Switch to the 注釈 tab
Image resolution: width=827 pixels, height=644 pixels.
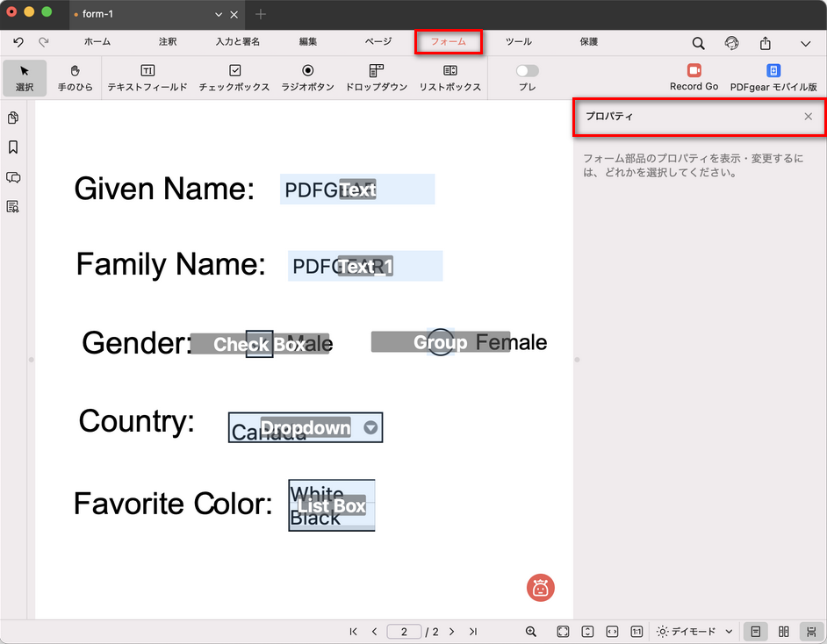(x=168, y=42)
